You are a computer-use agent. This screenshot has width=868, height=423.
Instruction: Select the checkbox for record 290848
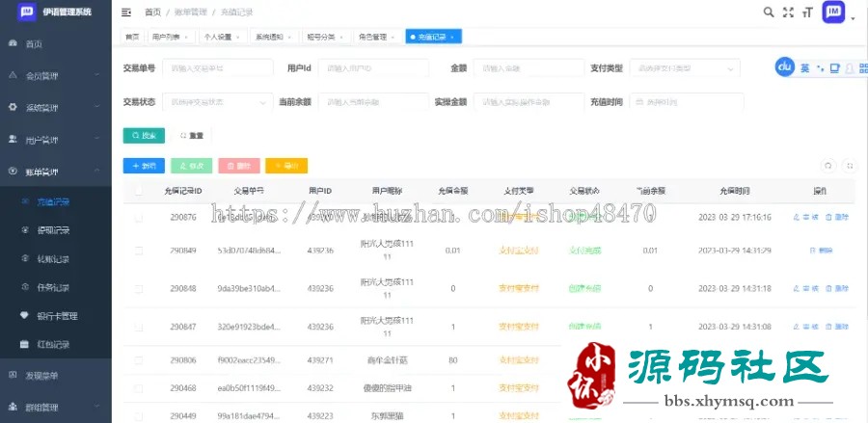139,288
